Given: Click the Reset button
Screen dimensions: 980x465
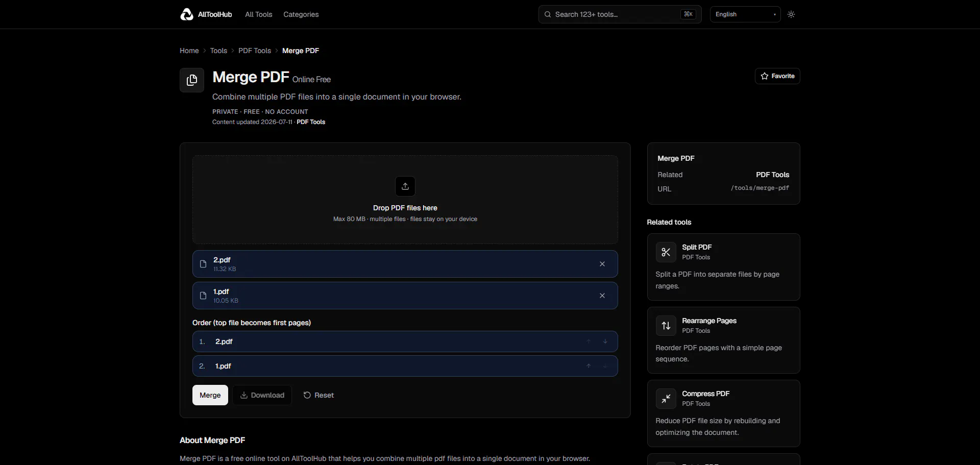Looking at the screenshot, I should click(318, 395).
